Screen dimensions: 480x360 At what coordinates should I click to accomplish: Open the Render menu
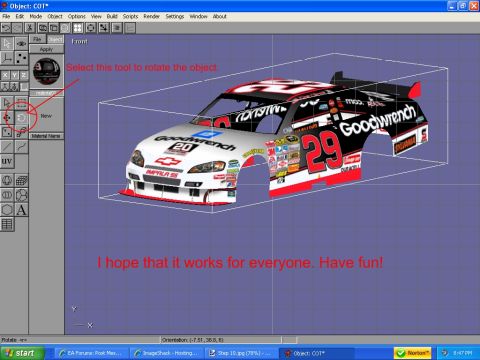pyautogui.click(x=152, y=16)
